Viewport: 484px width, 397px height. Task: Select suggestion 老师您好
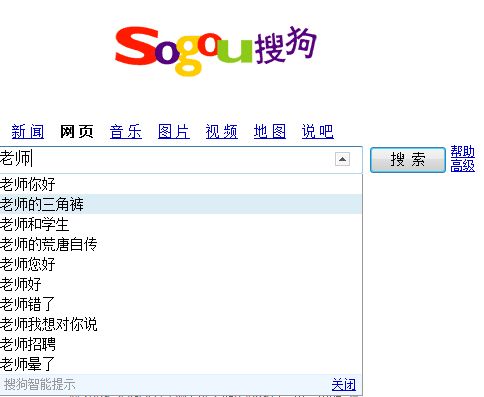tap(181, 264)
